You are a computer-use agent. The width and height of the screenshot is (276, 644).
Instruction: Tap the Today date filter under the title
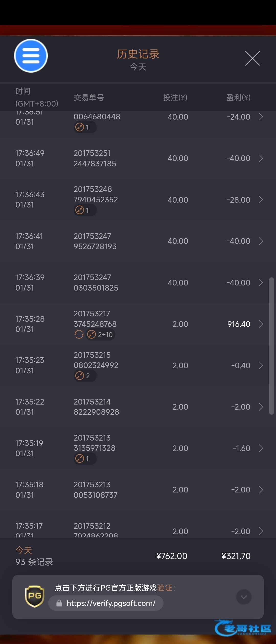[x=138, y=67]
